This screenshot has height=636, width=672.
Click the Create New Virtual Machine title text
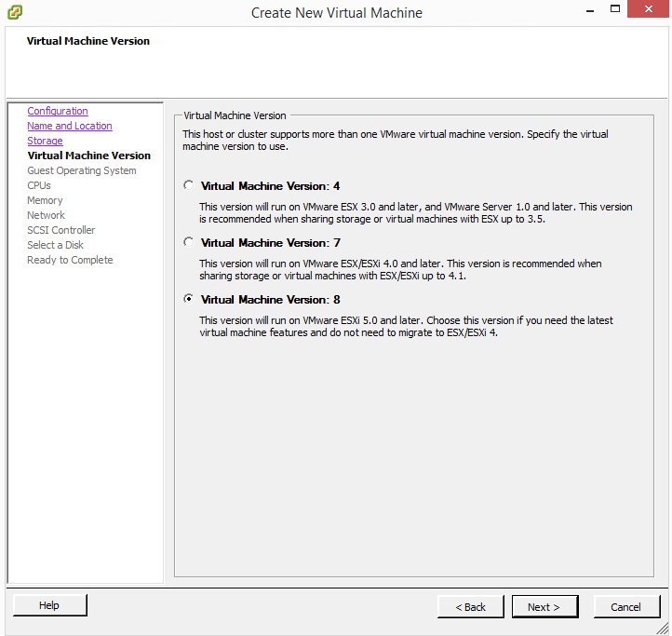pyautogui.click(x=336, y=13)
